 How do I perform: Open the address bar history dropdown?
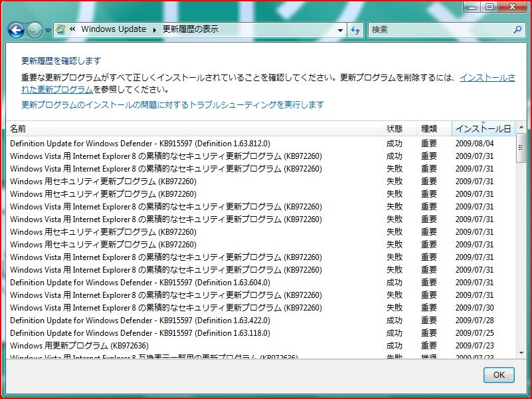[x=340, y=30]
